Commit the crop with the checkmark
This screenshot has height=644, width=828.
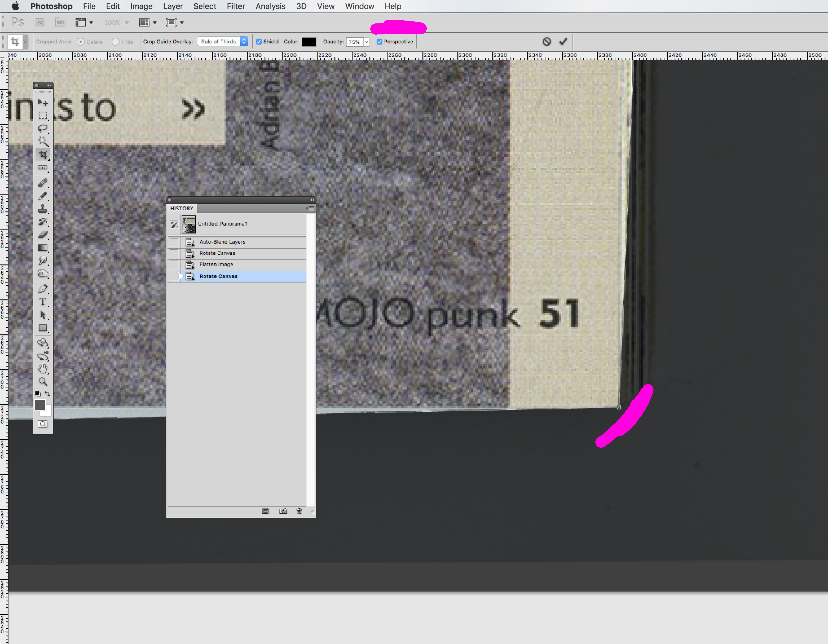tap(563, 41)
